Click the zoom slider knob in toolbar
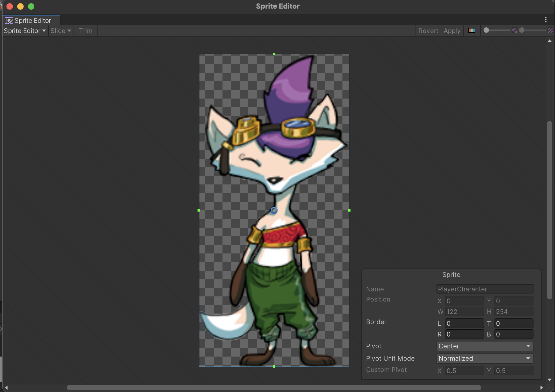Viewport: 555px width, 392px height. click(x=486, y=30)
